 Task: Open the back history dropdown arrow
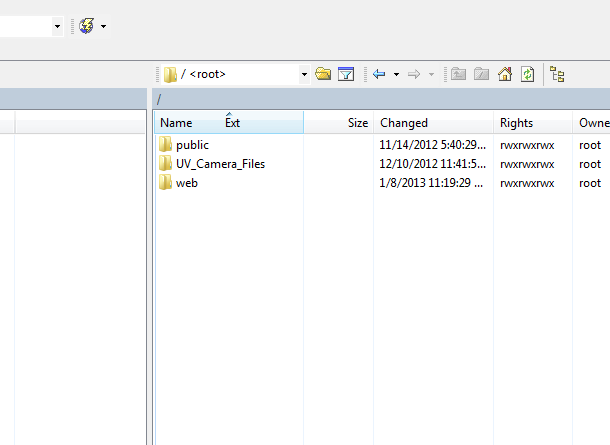396,74
